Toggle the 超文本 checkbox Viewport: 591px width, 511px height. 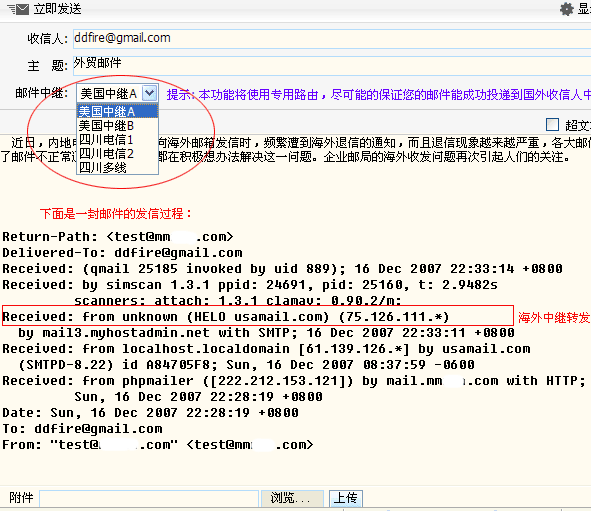point(552,124)
